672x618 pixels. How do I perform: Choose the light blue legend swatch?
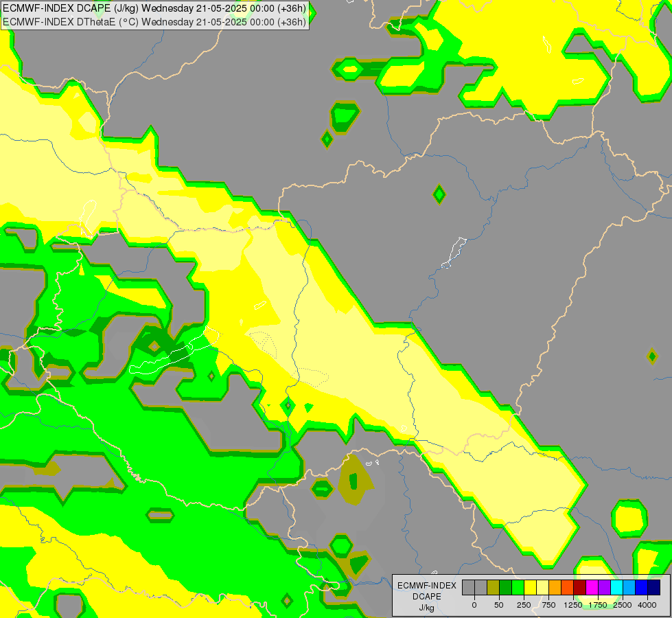(x=629, y=587)
